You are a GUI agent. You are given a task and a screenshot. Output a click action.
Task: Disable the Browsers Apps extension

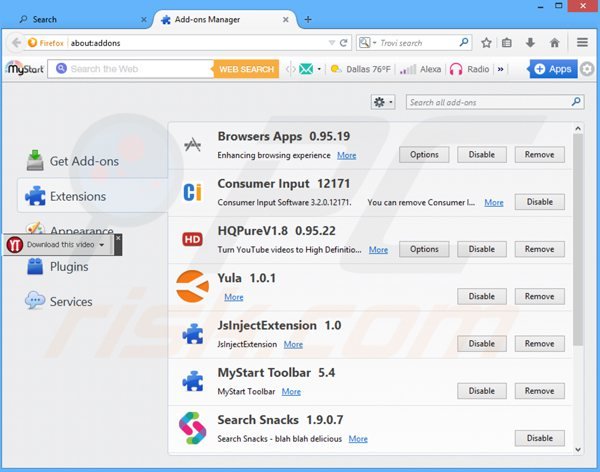tap(482, 155)
